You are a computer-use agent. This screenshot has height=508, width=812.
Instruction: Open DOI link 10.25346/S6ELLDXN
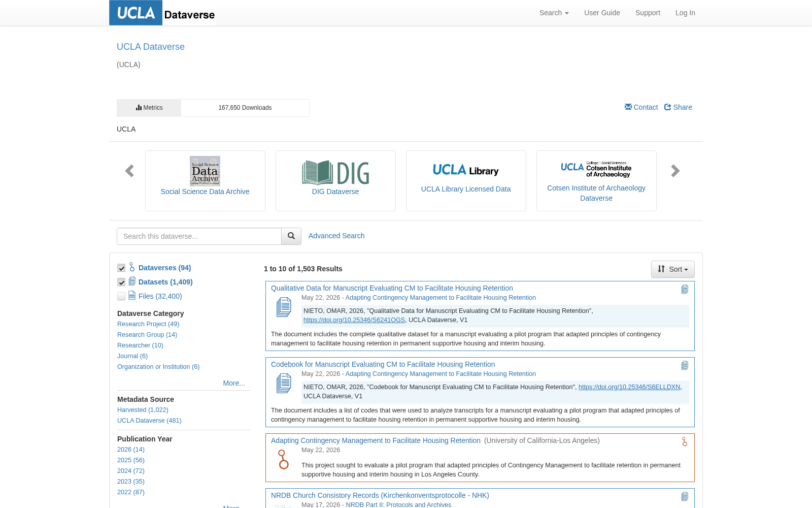tap(629, 387)
